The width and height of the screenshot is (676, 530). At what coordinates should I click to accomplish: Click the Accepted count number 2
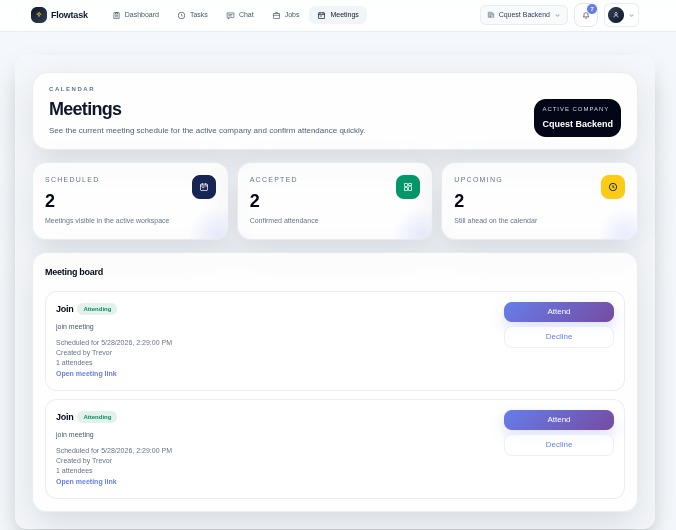(x=254, y=201)
